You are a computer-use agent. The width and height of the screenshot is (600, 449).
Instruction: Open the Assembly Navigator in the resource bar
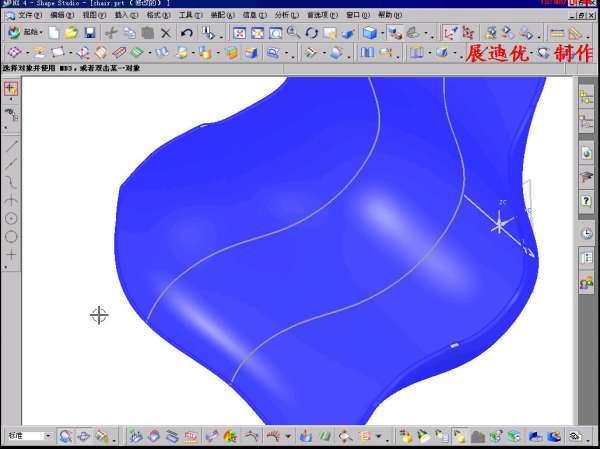point(586,96)
